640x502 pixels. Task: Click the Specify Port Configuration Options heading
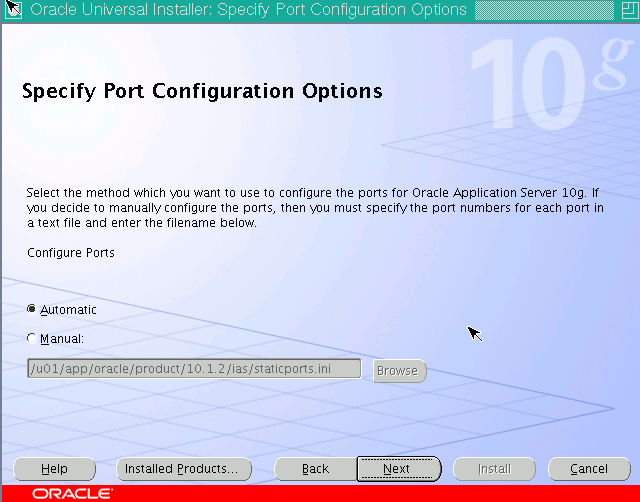coord(202,91)
